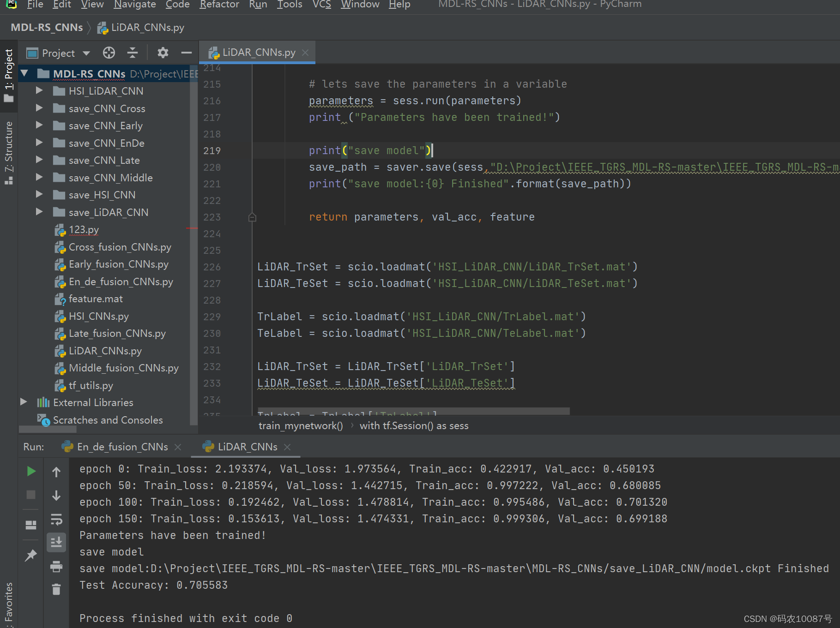The image size is (840, 628).
Task: Open the Run menu
Action: pos(258,5)
